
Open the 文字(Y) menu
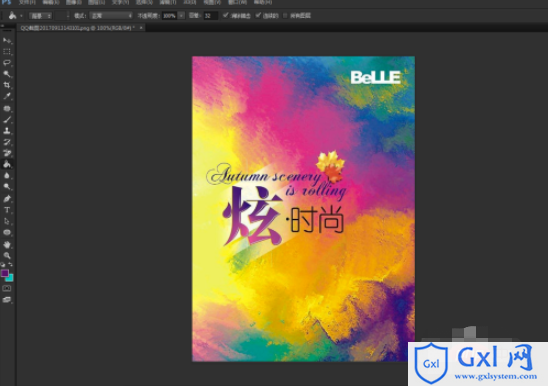(x=121, y=2)
